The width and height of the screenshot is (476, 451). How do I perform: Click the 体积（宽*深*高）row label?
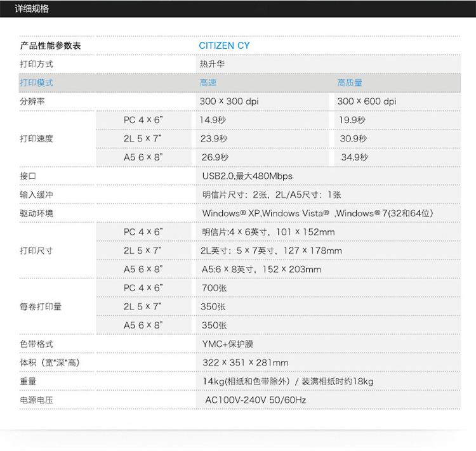(x=50, y=363)
